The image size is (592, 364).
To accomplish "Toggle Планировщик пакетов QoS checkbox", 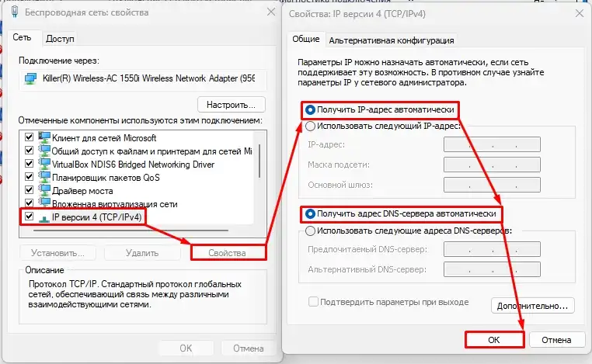I will point(29,176).
